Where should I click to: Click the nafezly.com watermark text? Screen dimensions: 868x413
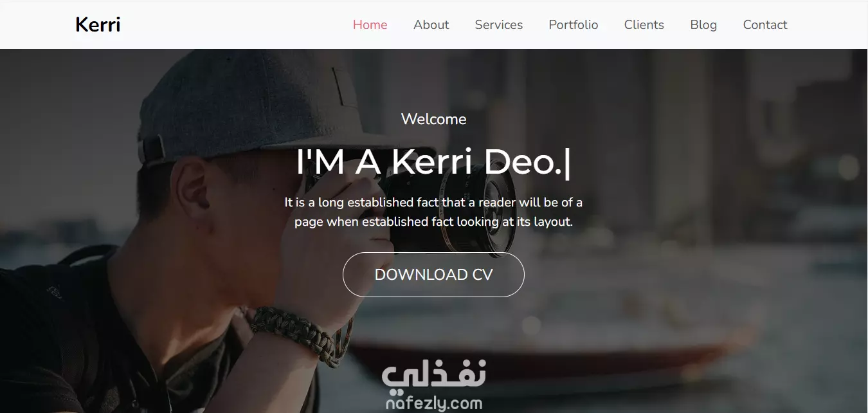click(434, 404)
